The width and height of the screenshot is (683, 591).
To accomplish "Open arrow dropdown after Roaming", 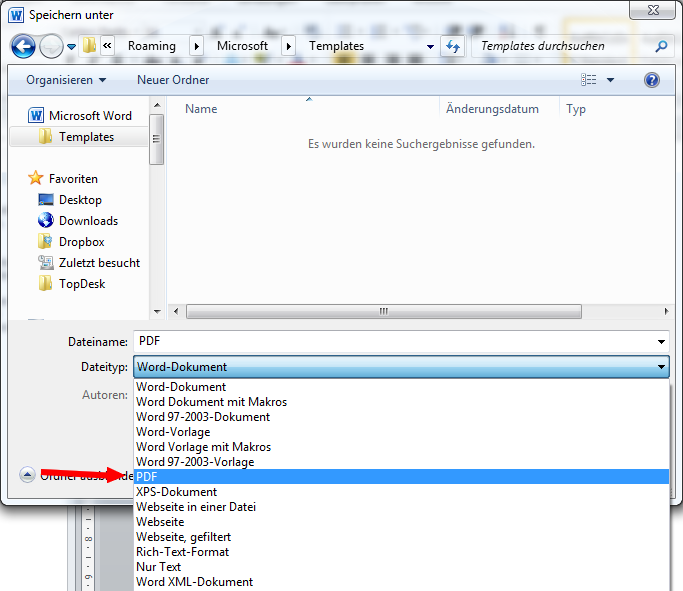I will (x=197, y=46).
